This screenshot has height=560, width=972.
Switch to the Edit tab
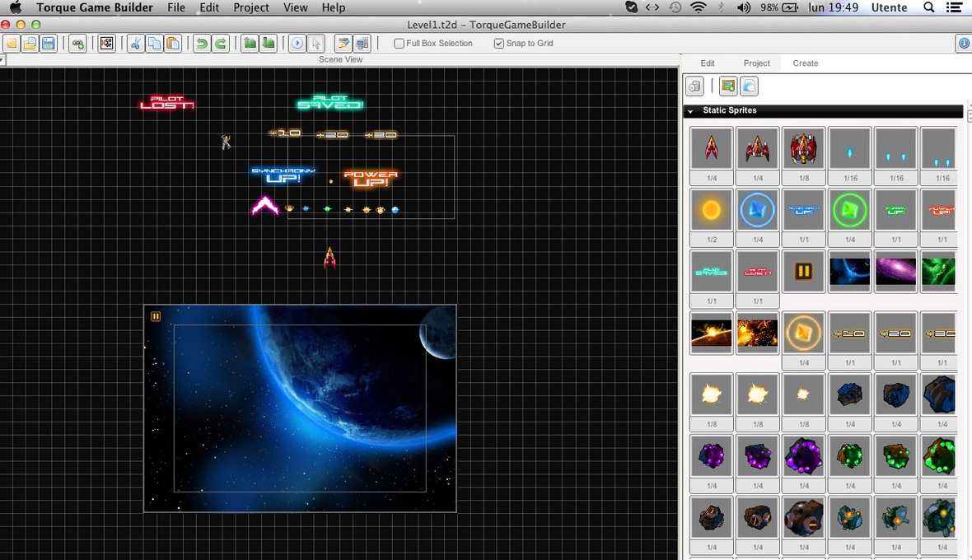[x=708, y=63]
